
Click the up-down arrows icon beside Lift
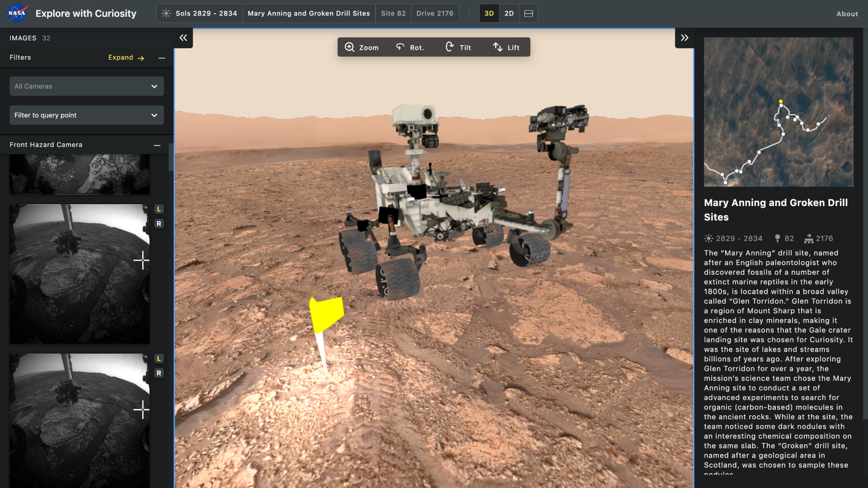(498, 47)
